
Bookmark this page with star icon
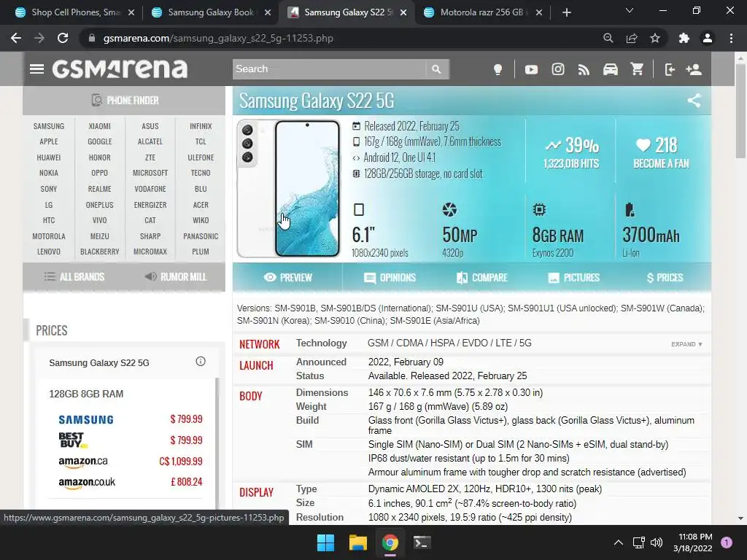(x=655, y=38)
